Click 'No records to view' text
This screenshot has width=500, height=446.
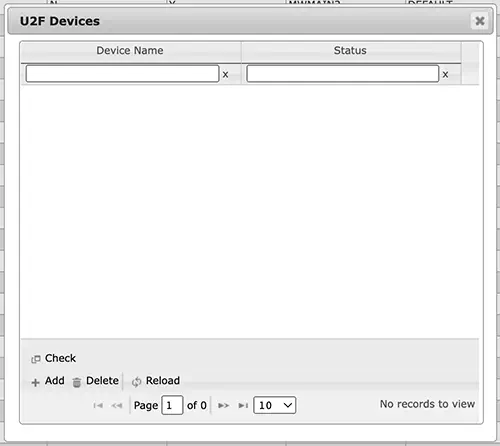[427, 404]
